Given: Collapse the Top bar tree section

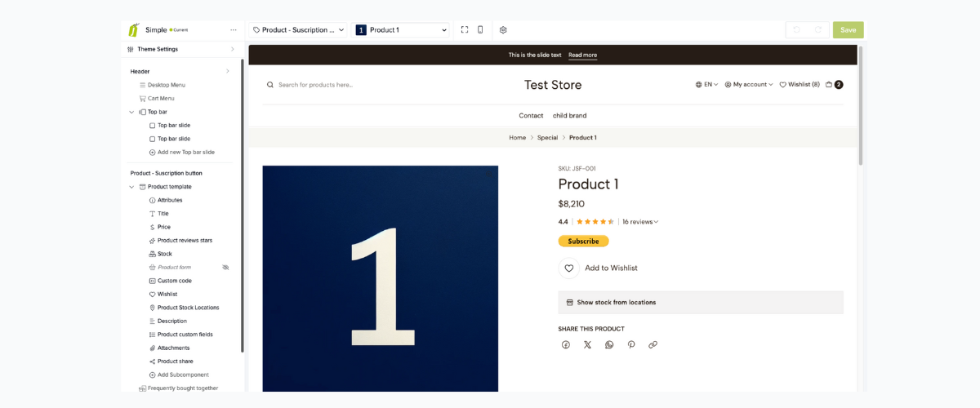Looking at the screenshot, I should [x=131, y=112].
